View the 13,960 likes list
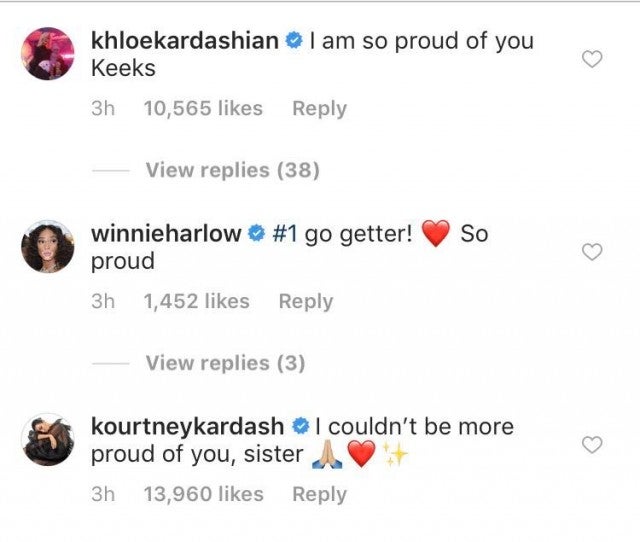This screenshot has height=542, width=640. point(203,494)
